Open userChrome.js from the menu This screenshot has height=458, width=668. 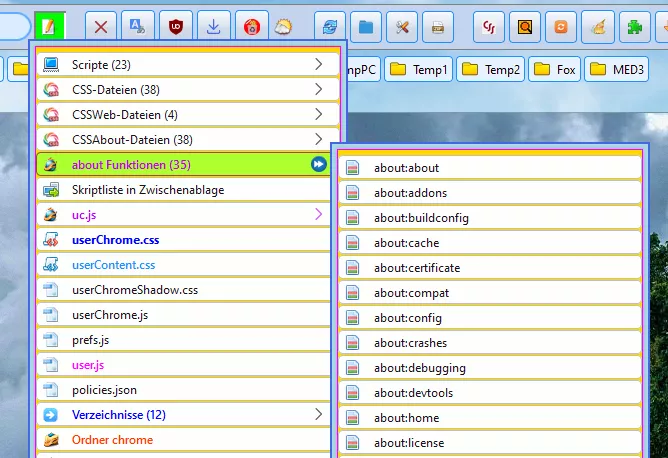[184, 315]
